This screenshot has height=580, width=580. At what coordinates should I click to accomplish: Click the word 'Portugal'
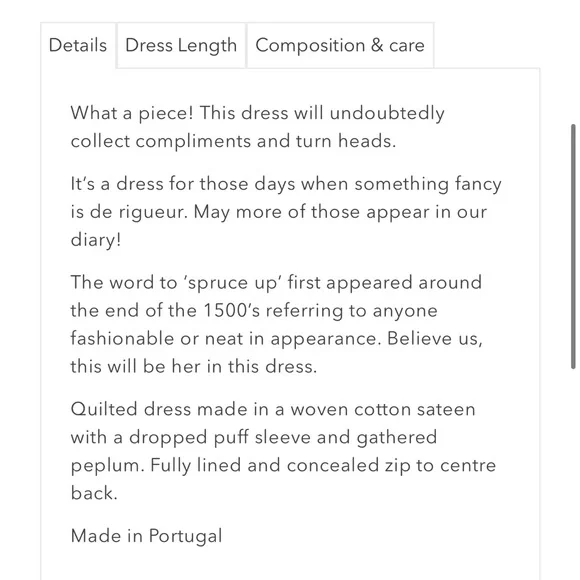click(x=185, y=536)
